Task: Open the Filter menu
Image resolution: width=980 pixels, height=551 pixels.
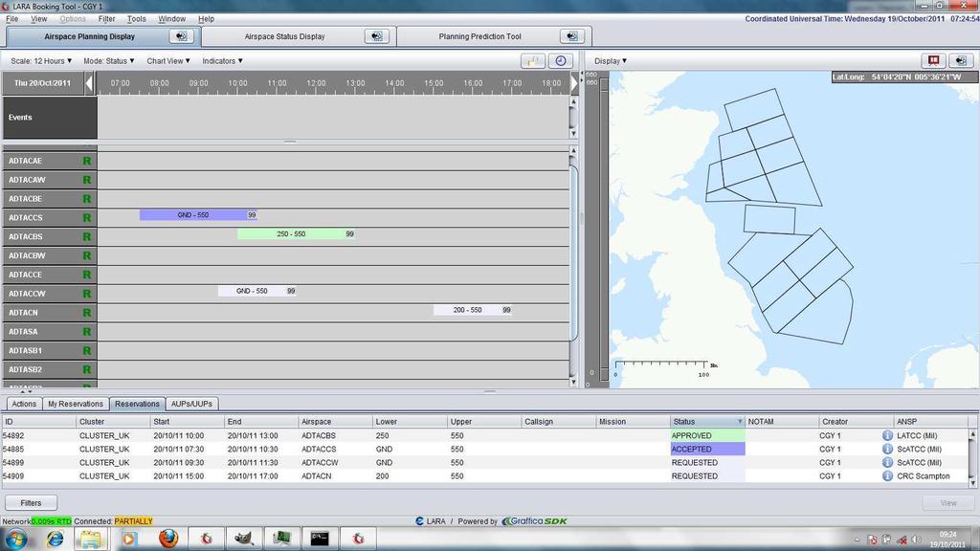Action: (x=106, y=19)
